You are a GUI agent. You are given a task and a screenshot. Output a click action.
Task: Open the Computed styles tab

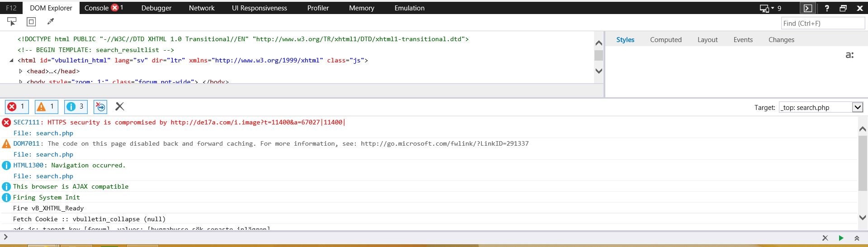(x=665, y=40)
